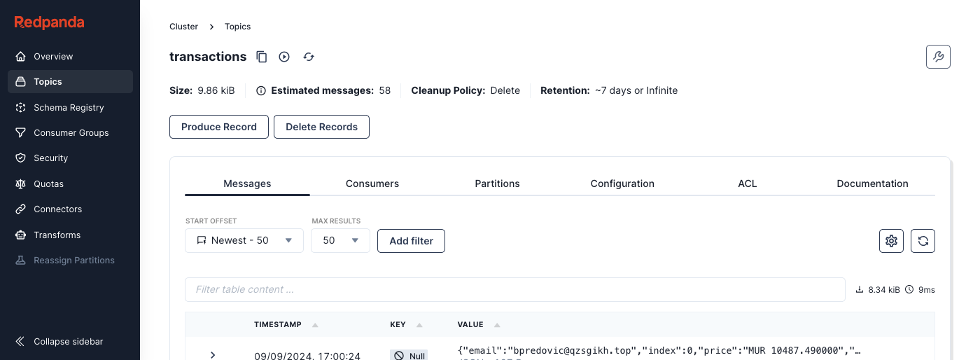Open the wrench tools button
Screen dimensions: 980x360
[x=938, y=57]
